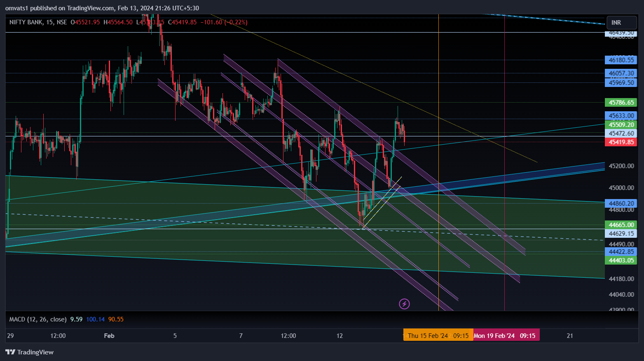Click the 21 date label on the time axis

(570, 336)
